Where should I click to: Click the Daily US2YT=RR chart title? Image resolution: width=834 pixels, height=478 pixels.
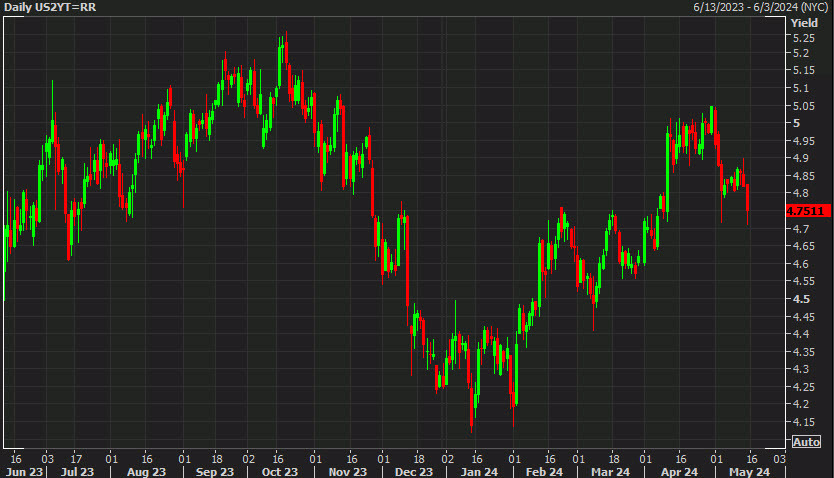50,7
